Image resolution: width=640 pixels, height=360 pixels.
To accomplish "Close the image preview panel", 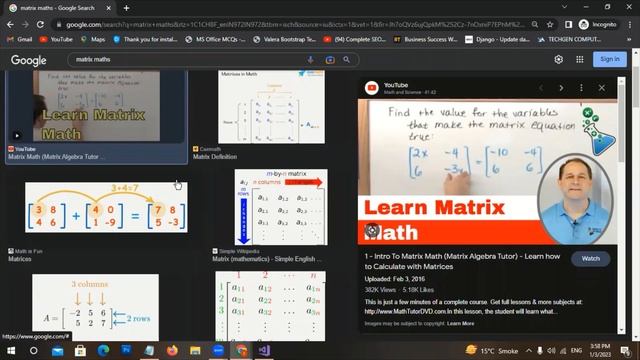I will (602, 88).
